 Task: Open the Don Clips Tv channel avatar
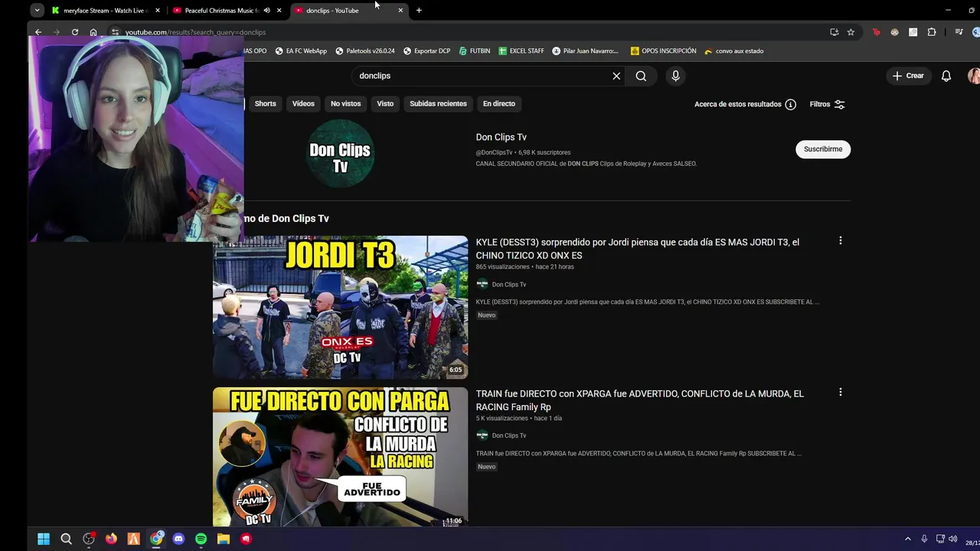[340, 154]
